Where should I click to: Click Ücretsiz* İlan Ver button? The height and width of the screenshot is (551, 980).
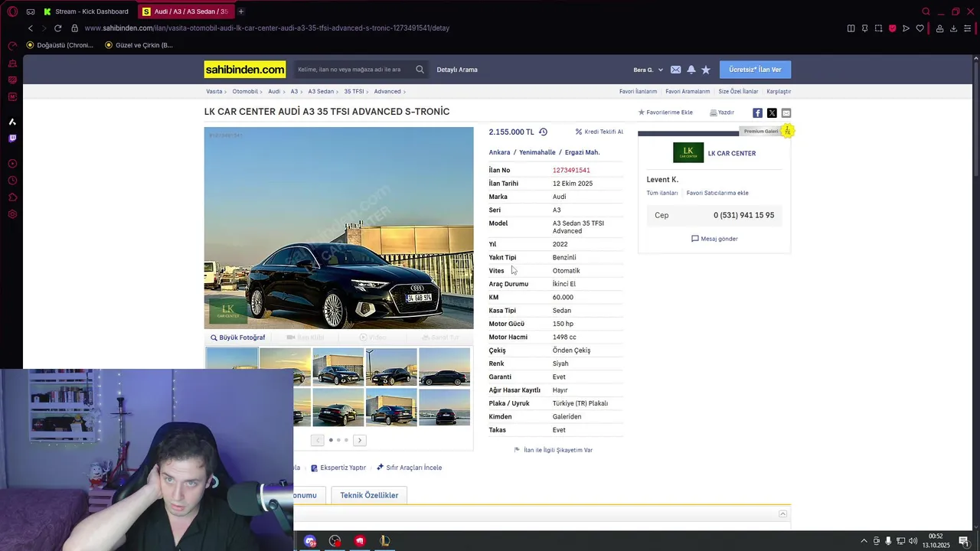point(755,70)
